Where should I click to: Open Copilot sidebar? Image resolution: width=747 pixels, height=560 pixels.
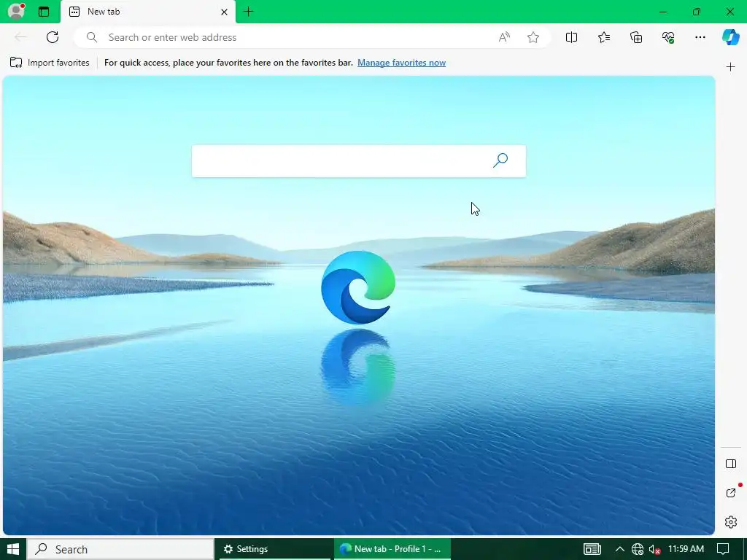(731, 37)
